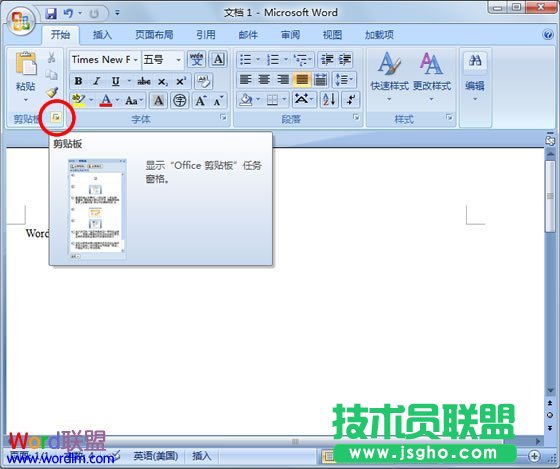The image size is (560, 469).
Task: Insert Enclosed Characters symbol
Action: [180, 100]
